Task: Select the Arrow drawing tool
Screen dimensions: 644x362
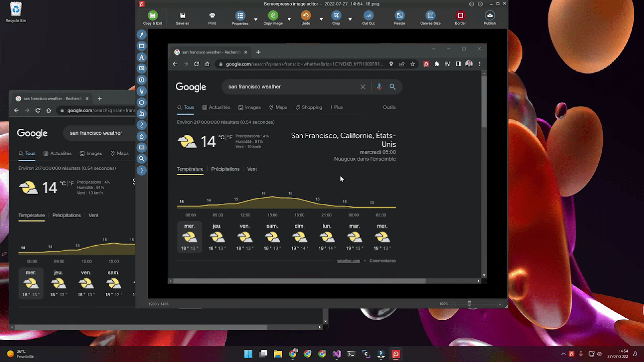Action: (141, 35)
